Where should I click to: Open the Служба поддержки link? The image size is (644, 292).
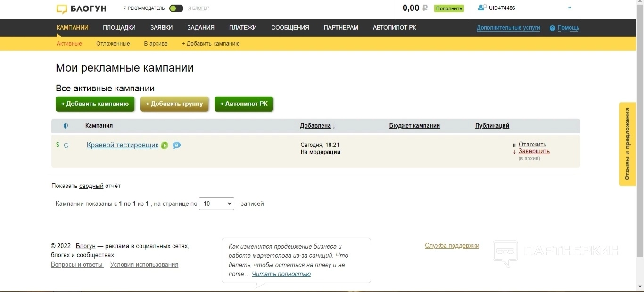[x=452, y=245]
